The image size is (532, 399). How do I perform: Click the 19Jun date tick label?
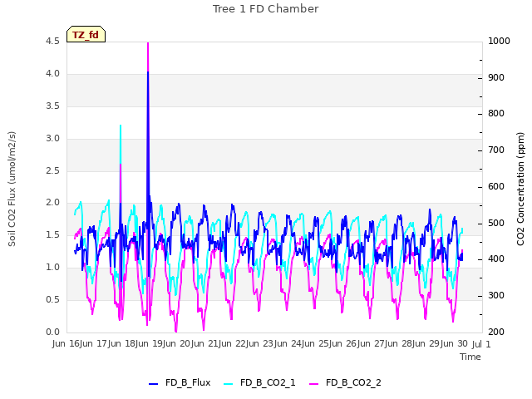point(165,343)
